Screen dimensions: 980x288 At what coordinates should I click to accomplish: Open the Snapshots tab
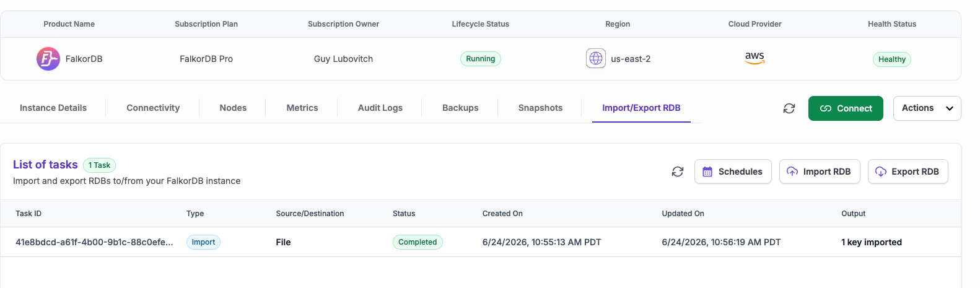(541, 108)
